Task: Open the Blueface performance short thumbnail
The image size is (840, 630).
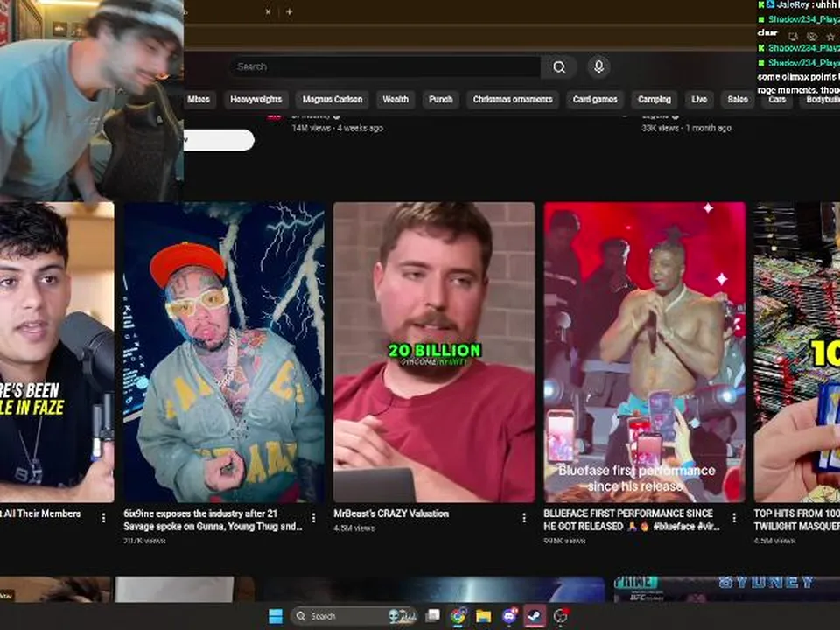Action: [645, 352]
